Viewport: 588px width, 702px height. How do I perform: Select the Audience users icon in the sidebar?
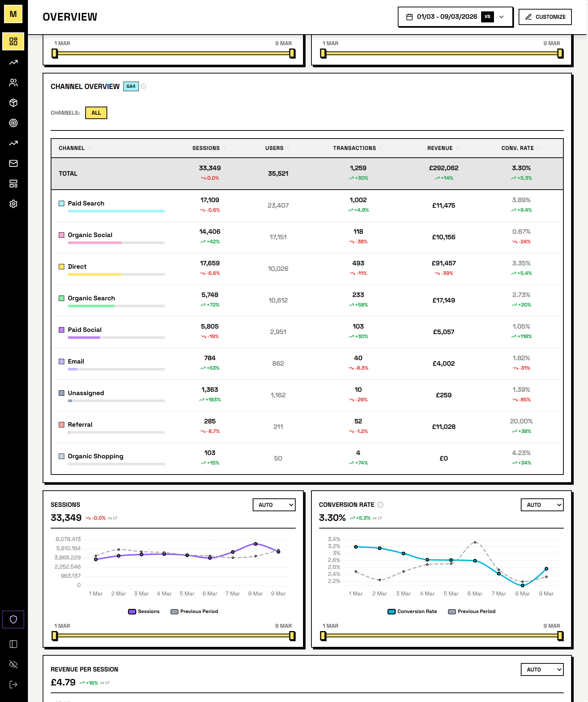click(x=13, y=83)
